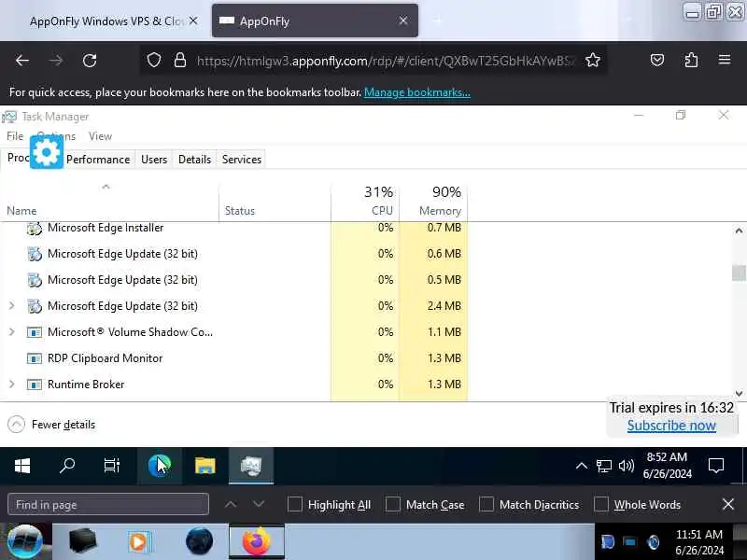Screen dimensions: 747x560
Task: Click the RDP Clipboard Monitor process icon
Action: coord(34,358)
